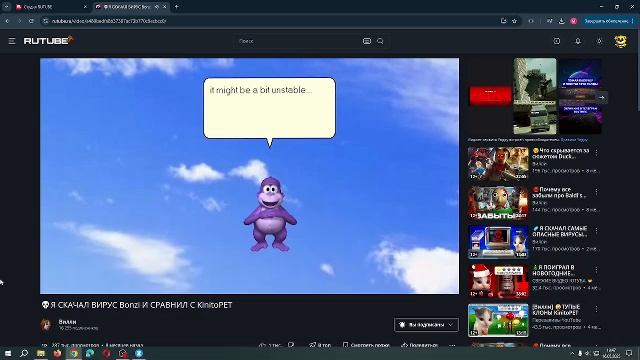
Task: Open the RUTUBE hamburger side menu
Action: [12, 41]
